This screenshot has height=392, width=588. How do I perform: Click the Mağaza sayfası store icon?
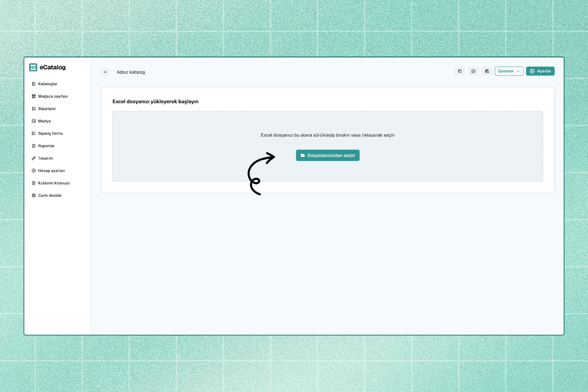(34, 96)
